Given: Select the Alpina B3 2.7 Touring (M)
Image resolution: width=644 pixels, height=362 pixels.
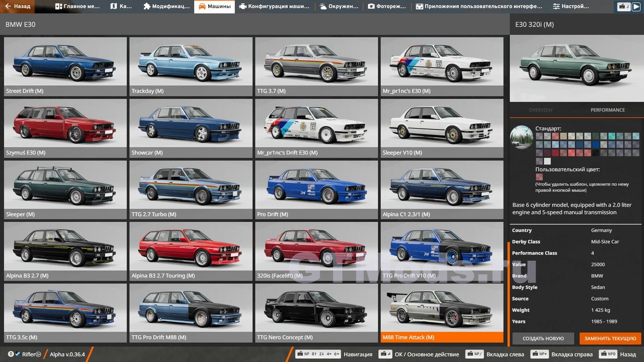Looking at the screenshot, I should (x=191, y=251).
